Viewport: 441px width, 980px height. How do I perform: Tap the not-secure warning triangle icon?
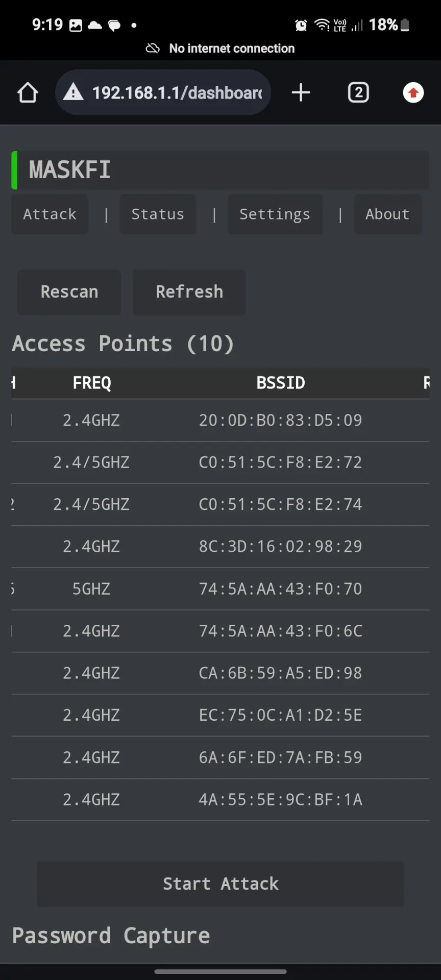tap(73, 92)
